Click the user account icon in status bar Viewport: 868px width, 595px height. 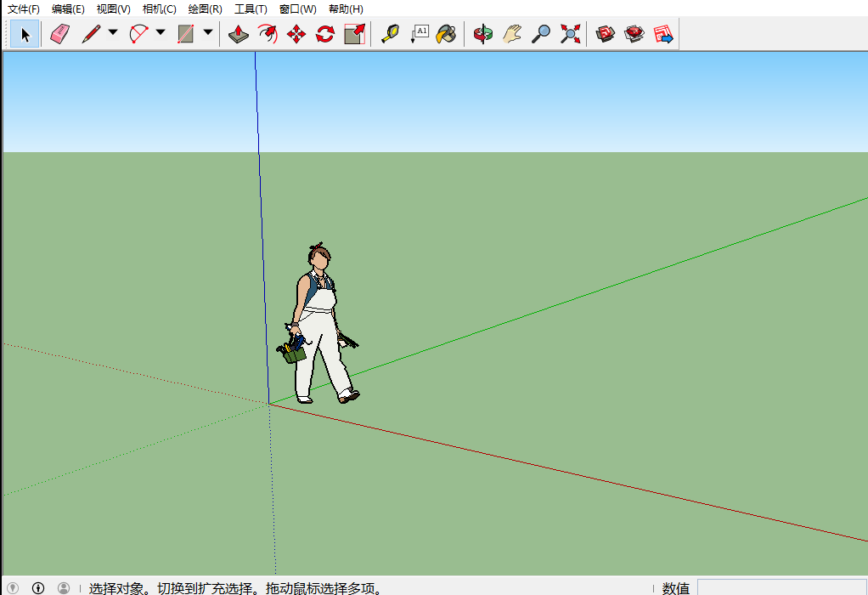[x=64, y=587]
